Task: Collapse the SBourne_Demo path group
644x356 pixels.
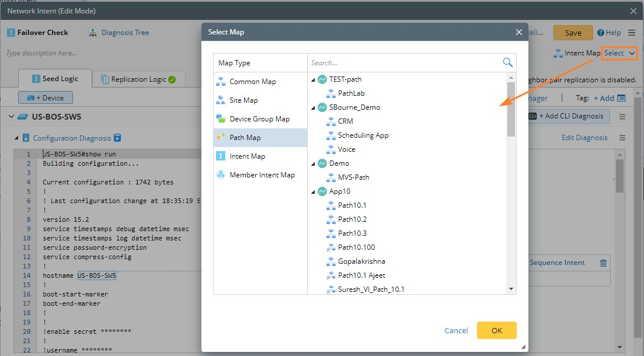Action: [x=314, y=107]
